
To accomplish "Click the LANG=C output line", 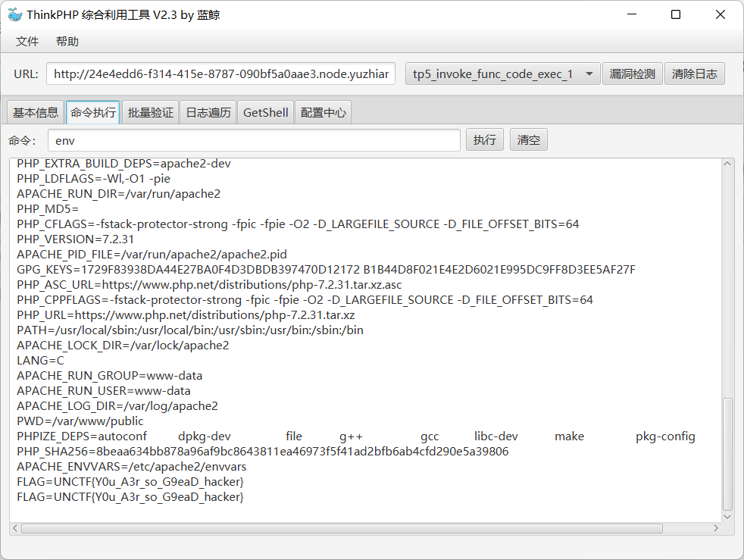I will coord(40,360).
